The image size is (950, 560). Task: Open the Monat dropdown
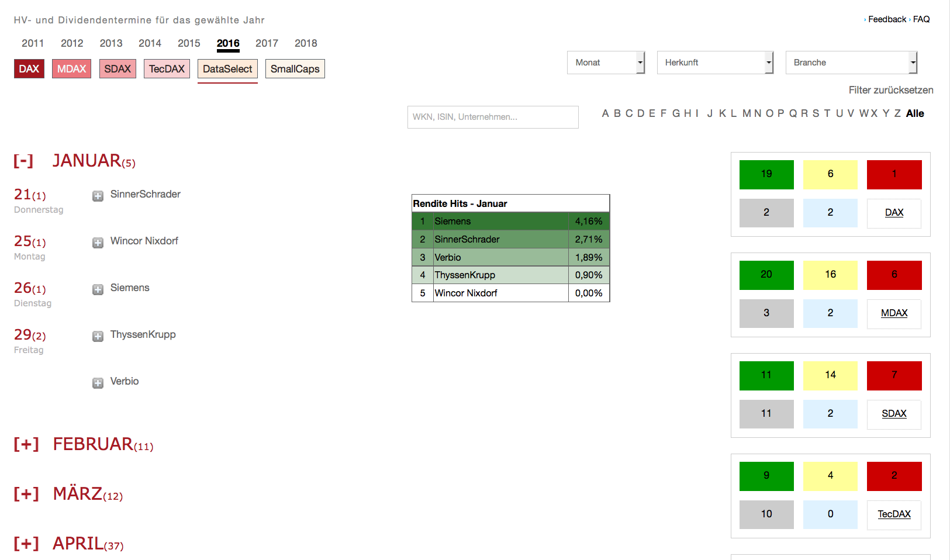point(606,63)
